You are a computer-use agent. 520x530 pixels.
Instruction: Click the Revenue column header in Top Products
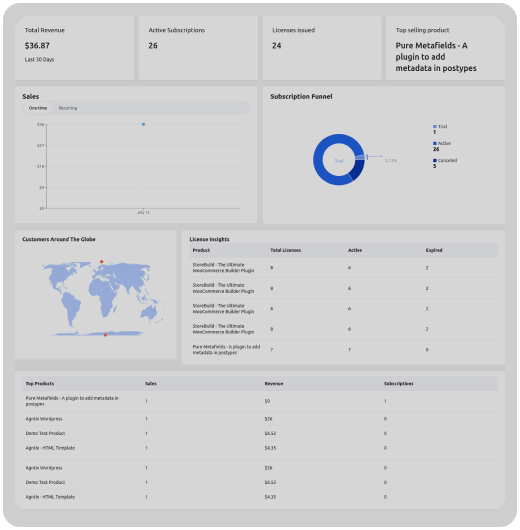(274, 384)
